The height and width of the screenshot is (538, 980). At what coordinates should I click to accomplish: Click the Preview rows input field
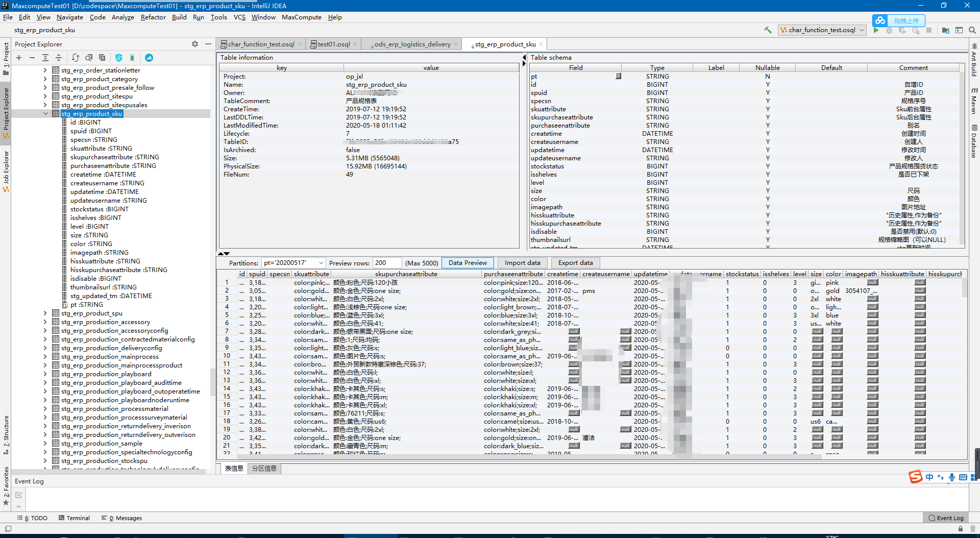[386, 262]
